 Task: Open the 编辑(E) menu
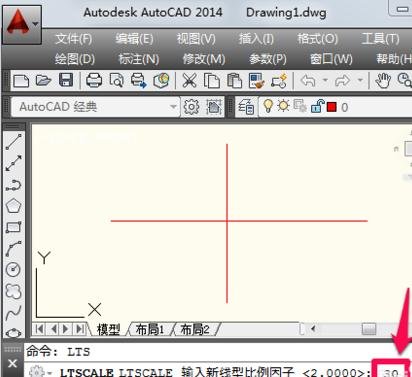pos(134,39)
